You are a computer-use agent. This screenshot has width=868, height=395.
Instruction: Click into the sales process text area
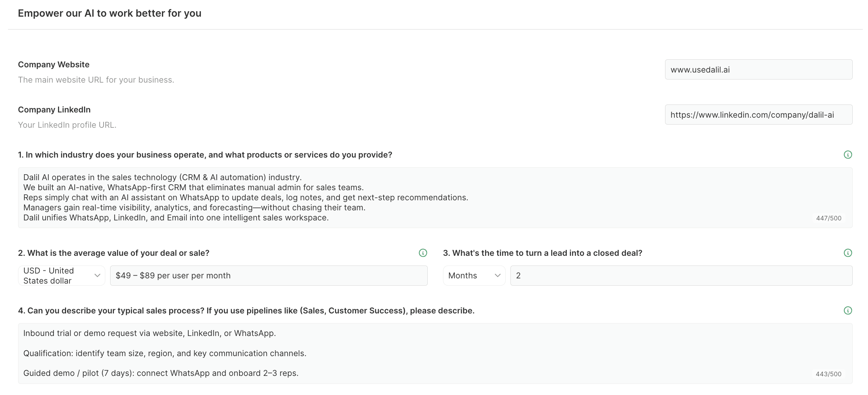coord(417,353)
